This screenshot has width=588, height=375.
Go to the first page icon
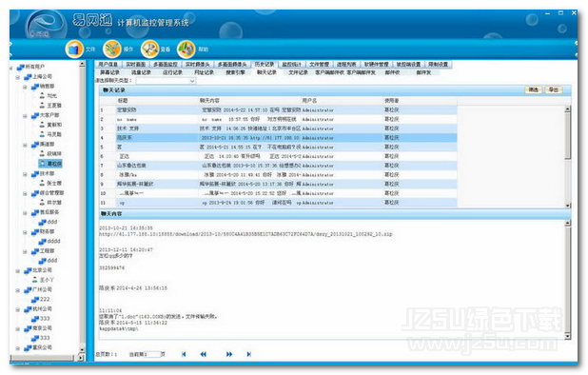(184, 354)
